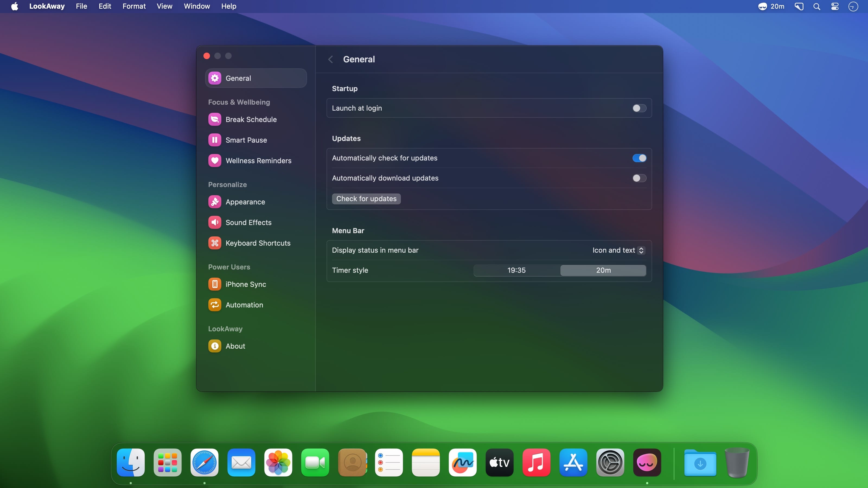Disable automatically check for updates
The height and width of the screenshot is (488, 868).
pyautogui.click(x=639, y=158)
